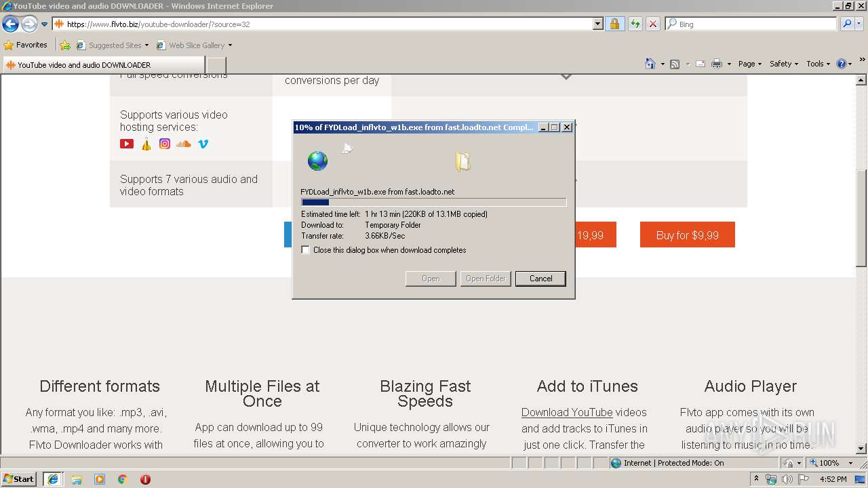
Task: Click the scrollbar down arrow
Action: pyautogui.click(x=861, y=449)
